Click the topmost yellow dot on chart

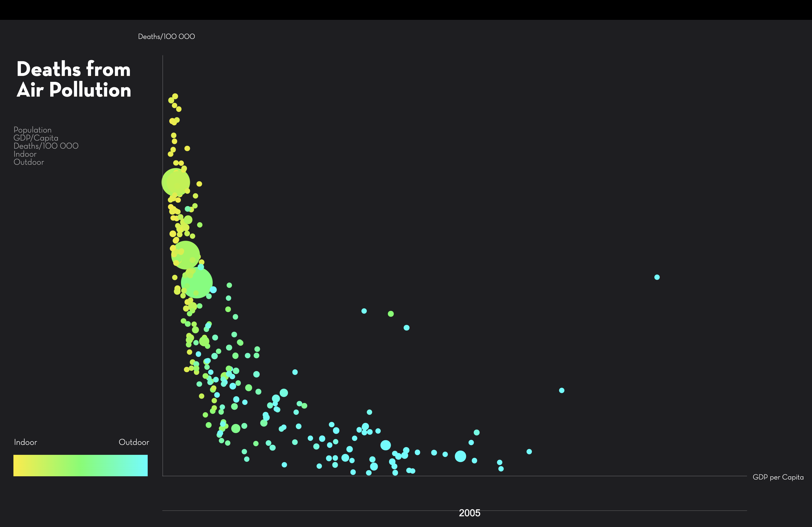(175, 97)
